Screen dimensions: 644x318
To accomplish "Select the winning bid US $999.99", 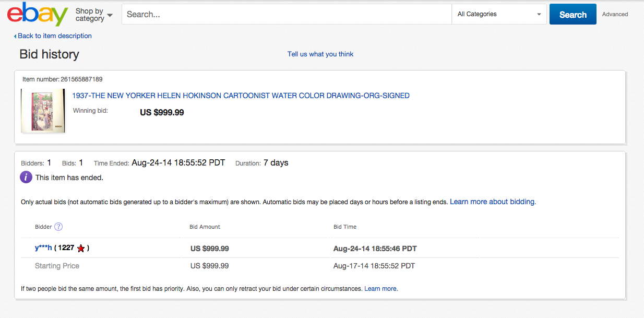I will pyautogui.click(x=162, y=112).
